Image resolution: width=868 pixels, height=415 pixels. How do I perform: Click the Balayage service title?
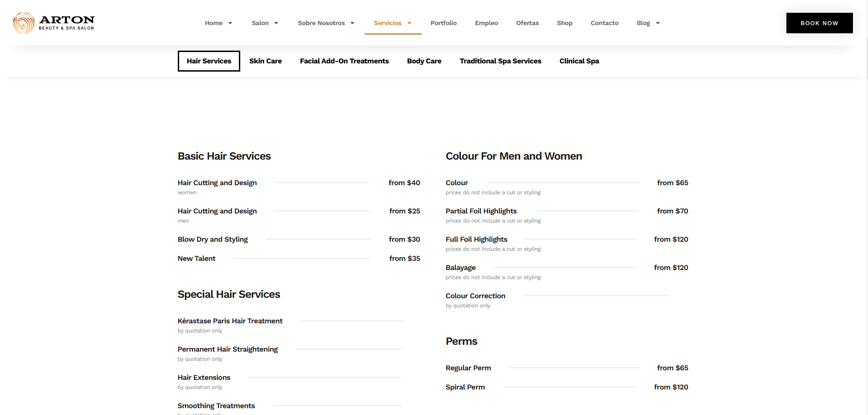point(460,268)
